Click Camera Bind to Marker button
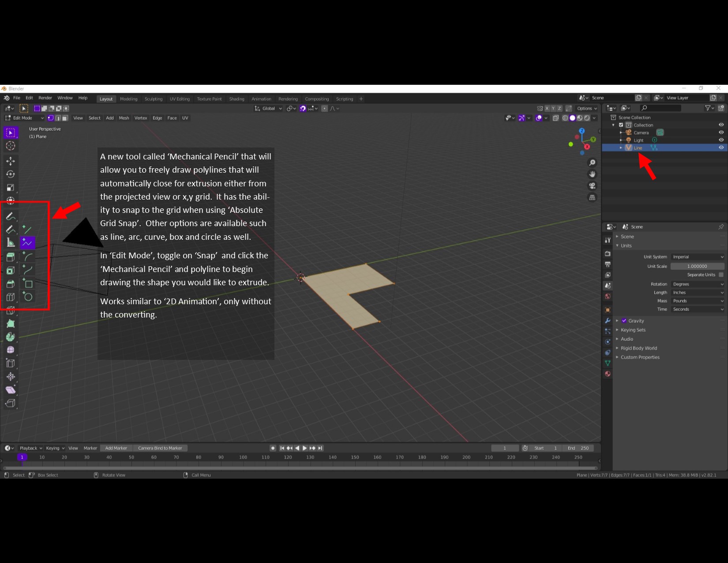 pos(160,448)
